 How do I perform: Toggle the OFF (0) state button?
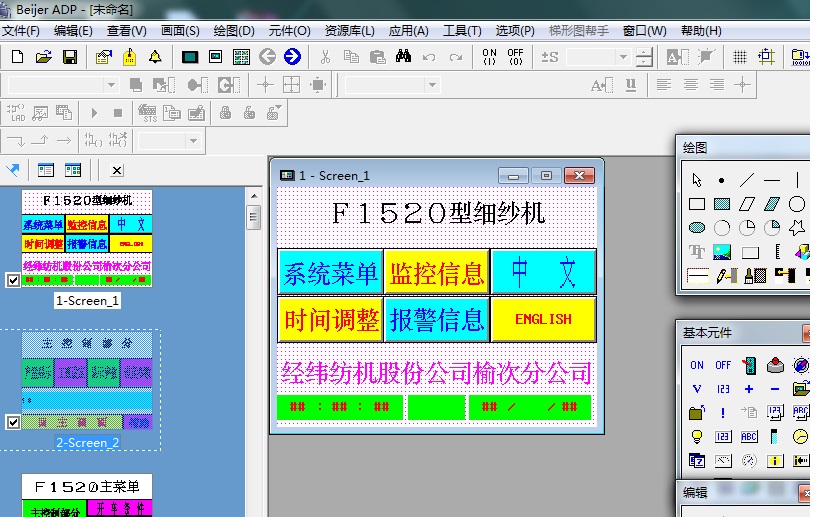[x=515, y=57]
